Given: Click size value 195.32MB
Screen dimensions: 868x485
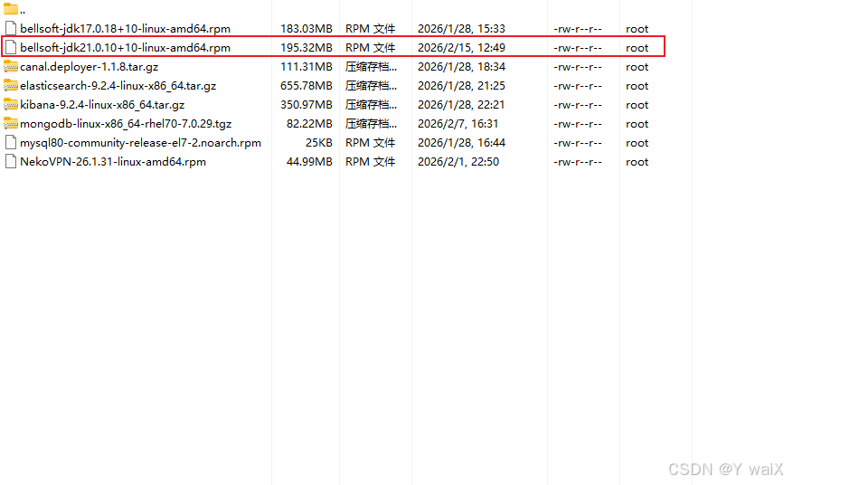Looking at the screenshot, I should (x=307, y=48).
